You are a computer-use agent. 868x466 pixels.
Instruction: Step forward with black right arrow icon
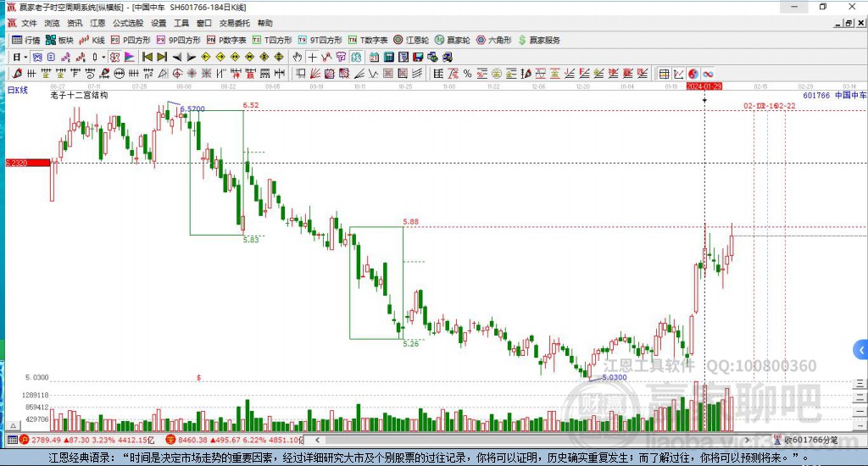pyautogui.click(x=191, y=57)
